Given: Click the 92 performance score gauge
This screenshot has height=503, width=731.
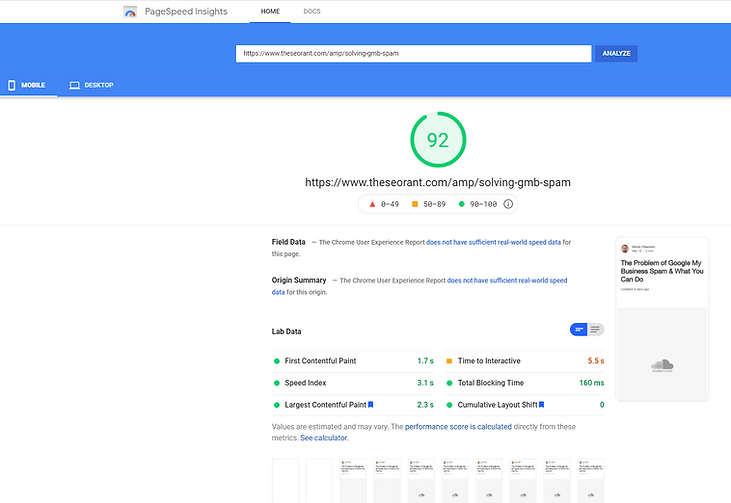Looking at the screenshot, I should coord(438,139).
